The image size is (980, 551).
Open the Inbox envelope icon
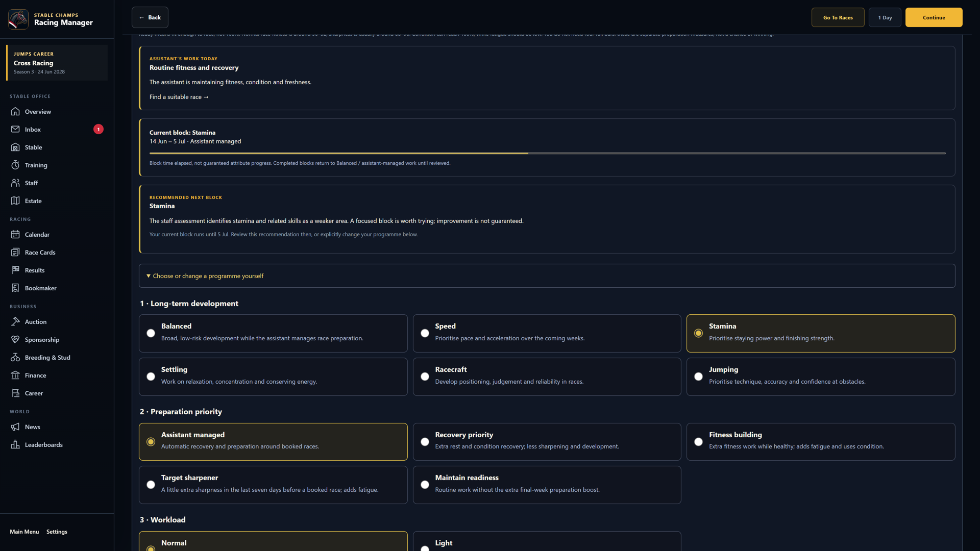tap(15, 129)
